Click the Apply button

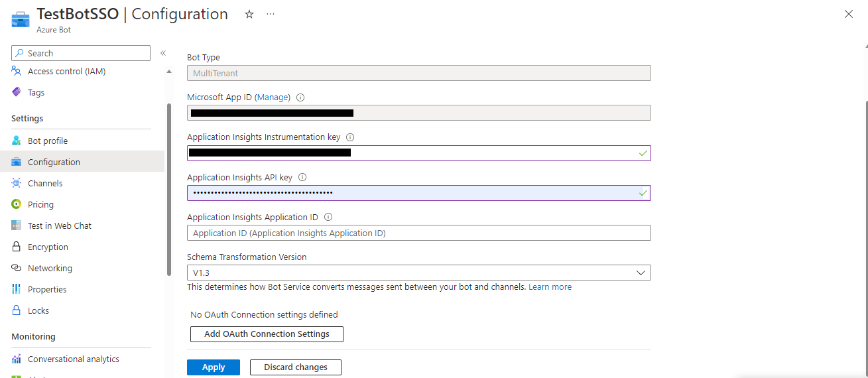[214, 367]
